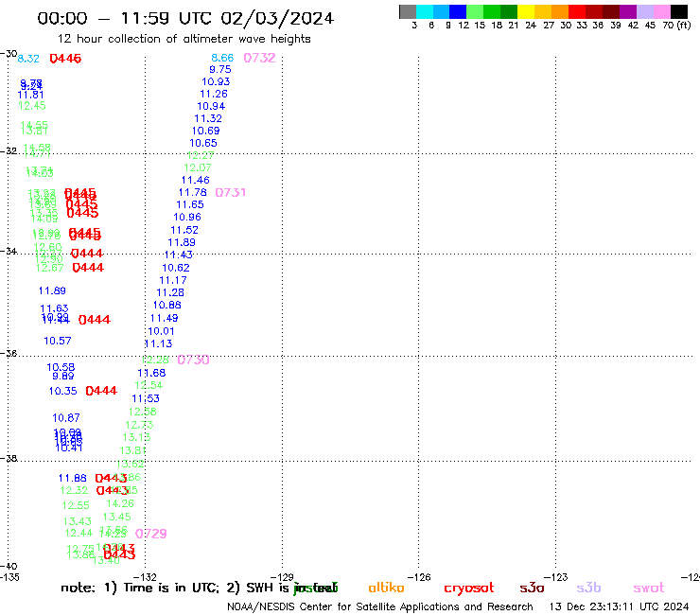Viewport: 700px width, 615px height.
Task: Pick the bright red swatch between 30 and 33
Action: (x=577, y=11)
